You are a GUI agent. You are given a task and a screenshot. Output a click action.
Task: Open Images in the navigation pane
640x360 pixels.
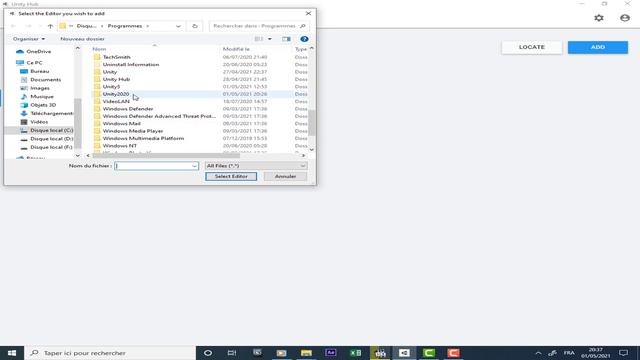coord(40,88)
